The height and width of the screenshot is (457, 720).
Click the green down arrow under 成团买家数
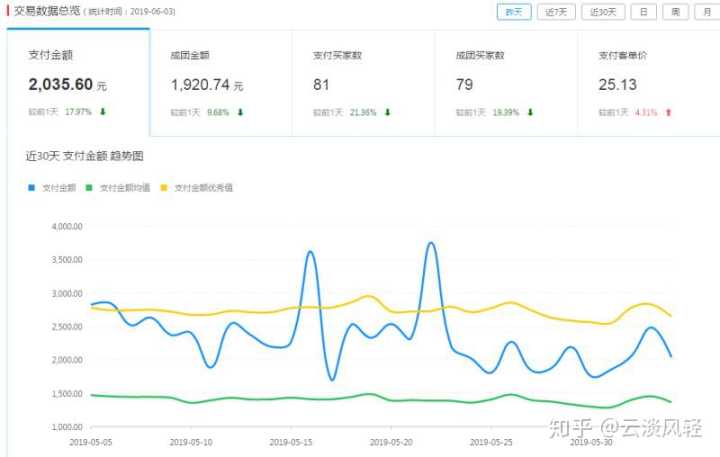[530, 112]
